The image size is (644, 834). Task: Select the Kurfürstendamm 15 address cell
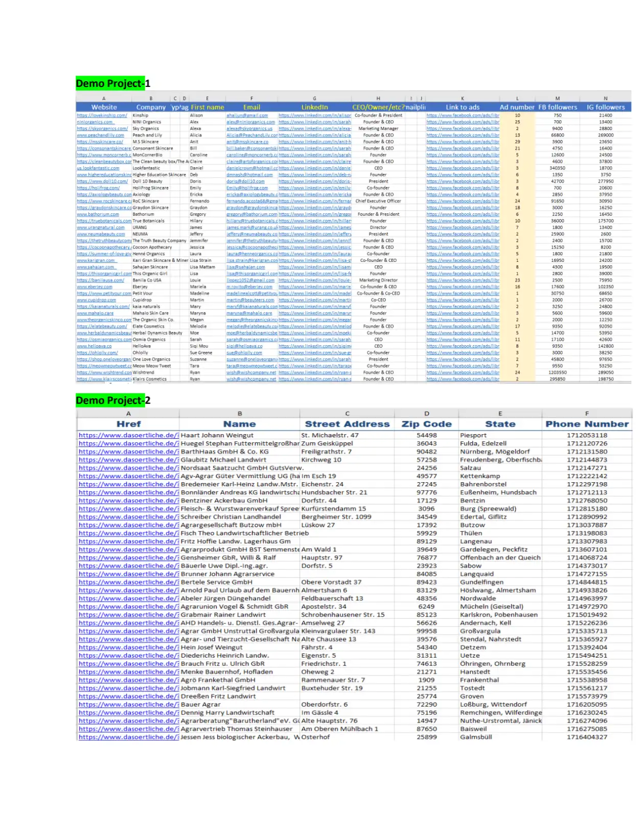(x=333, y=509)
